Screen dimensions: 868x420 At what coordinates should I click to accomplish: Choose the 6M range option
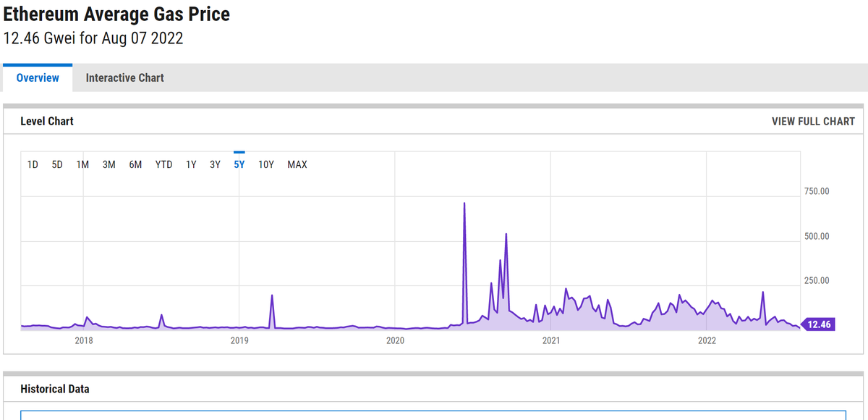tap(135, 164)
